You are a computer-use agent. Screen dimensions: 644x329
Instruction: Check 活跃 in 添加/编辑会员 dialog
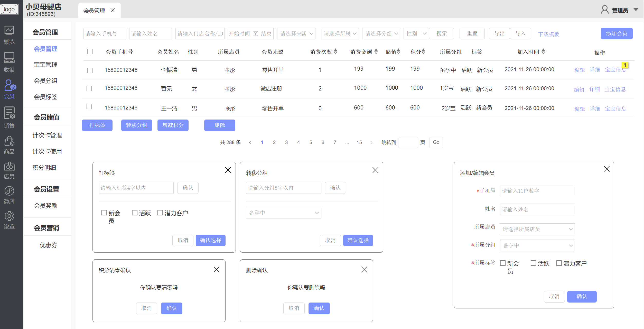click(533, 263)
